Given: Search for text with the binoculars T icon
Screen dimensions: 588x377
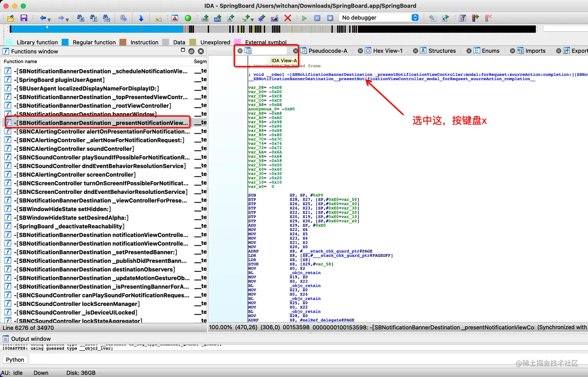Looking at the screenshot, I should click(x=93, y=18).
